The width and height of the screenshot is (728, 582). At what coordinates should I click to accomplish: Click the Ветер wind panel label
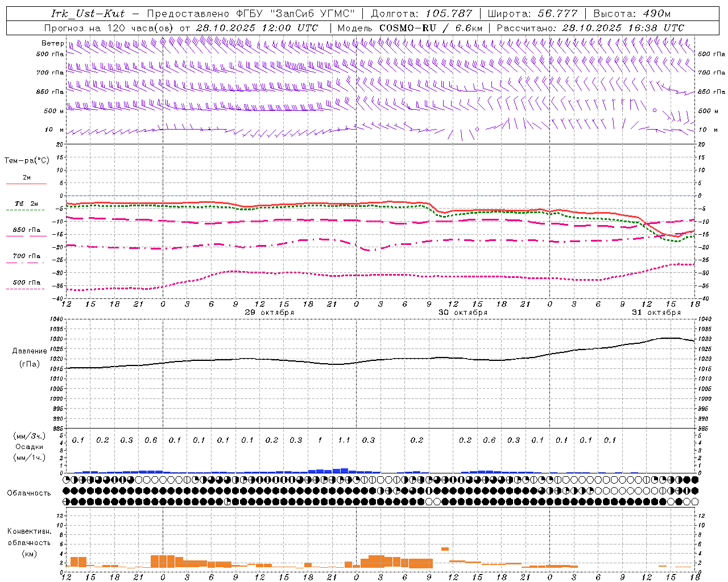tap(52, 43)
